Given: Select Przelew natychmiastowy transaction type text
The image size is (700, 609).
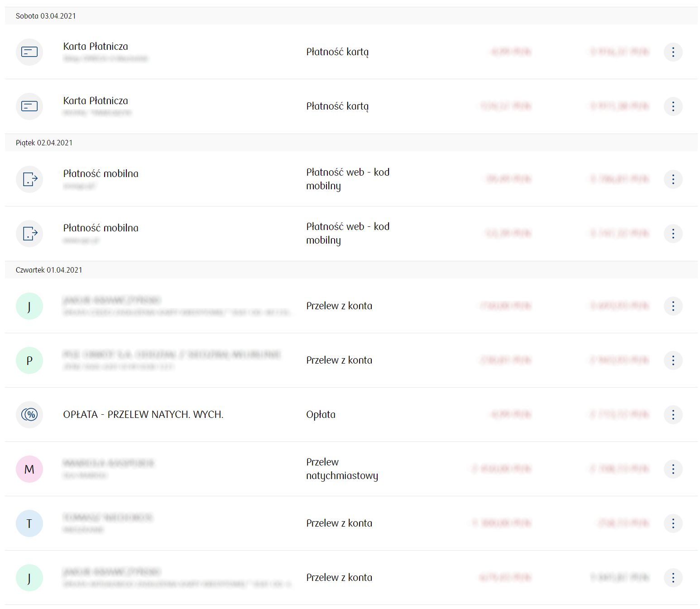Looking at the screenshot, I should click(342, 469).
